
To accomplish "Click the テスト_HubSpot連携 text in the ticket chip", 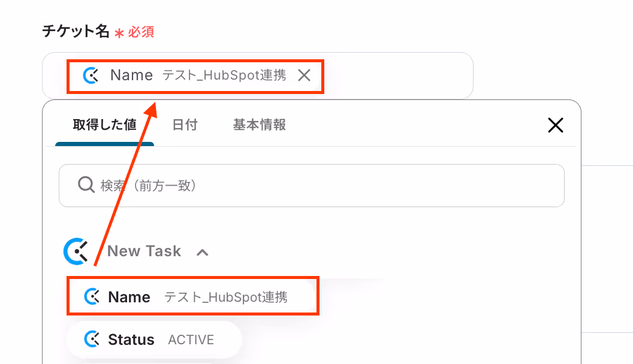I will click(x=224, y=75).
